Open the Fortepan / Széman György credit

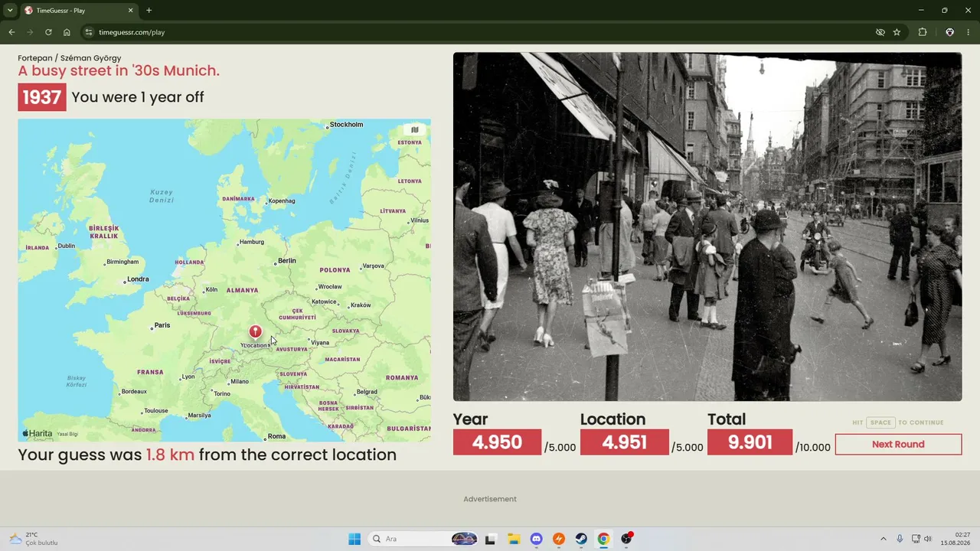pos(70,58)
